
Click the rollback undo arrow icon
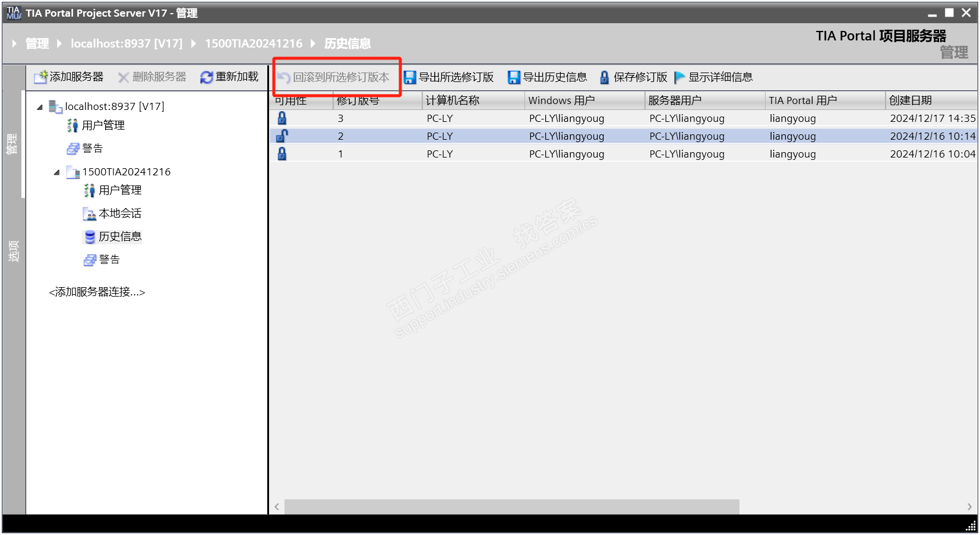[x=284, y=77]
